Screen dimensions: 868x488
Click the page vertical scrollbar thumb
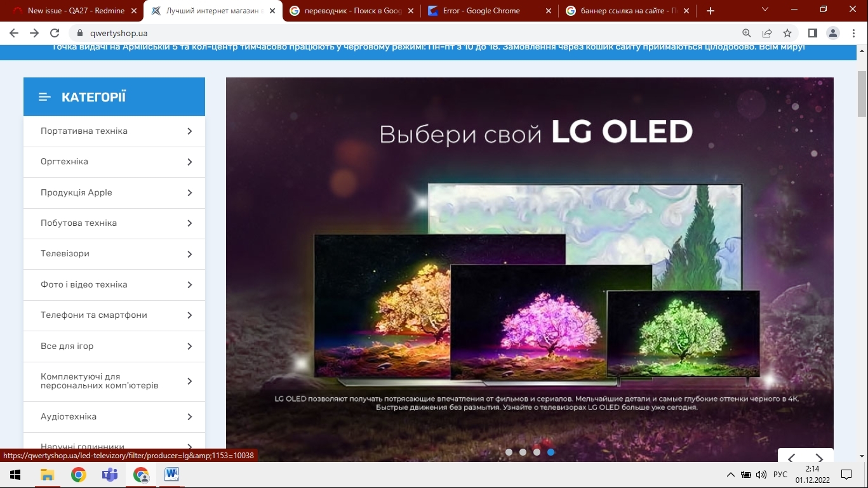(862, 94)
